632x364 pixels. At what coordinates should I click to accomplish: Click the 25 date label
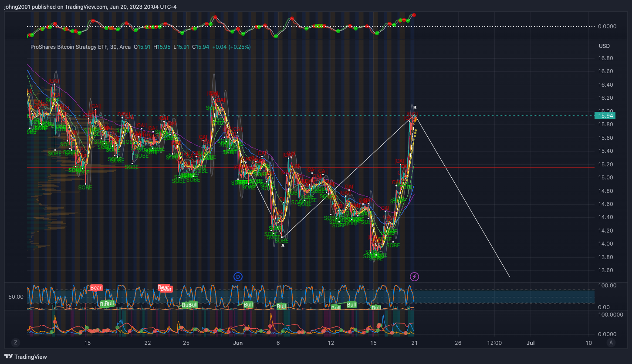pos(186,343)
